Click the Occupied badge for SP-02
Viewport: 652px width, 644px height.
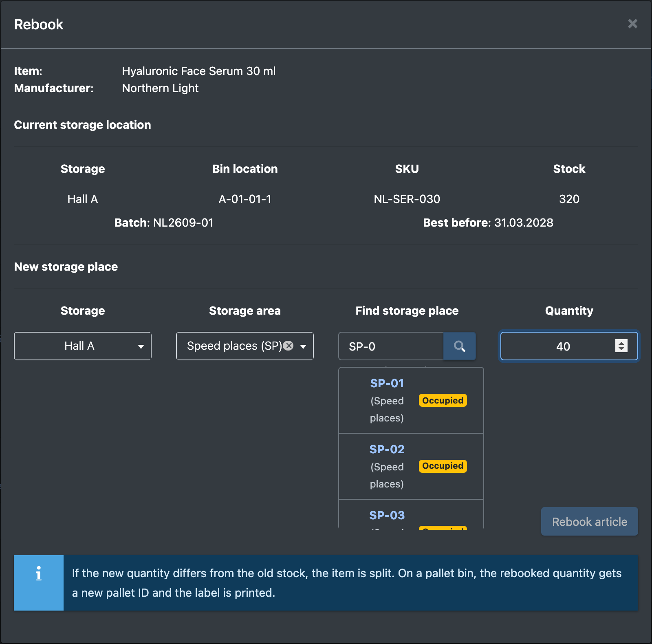point(443,466)
